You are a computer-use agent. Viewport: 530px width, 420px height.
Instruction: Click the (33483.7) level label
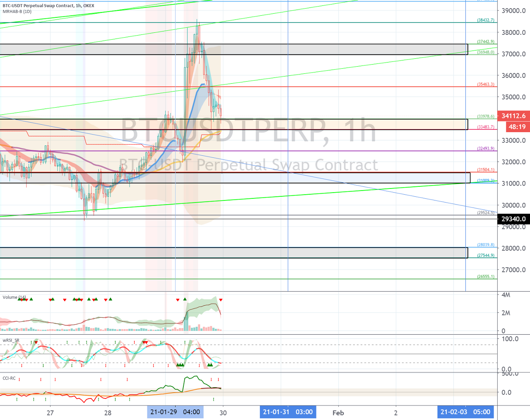click(486, 127)
